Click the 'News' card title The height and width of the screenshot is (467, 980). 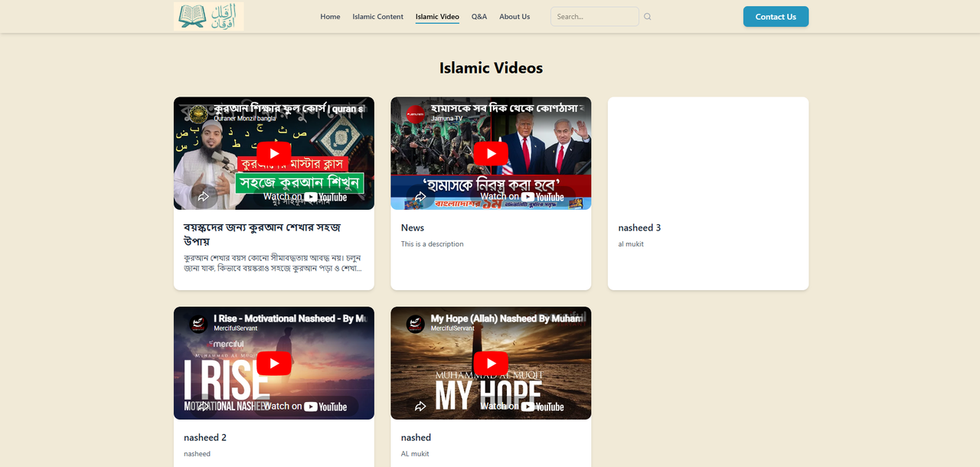pyautogui.click(x=413, y=227)
